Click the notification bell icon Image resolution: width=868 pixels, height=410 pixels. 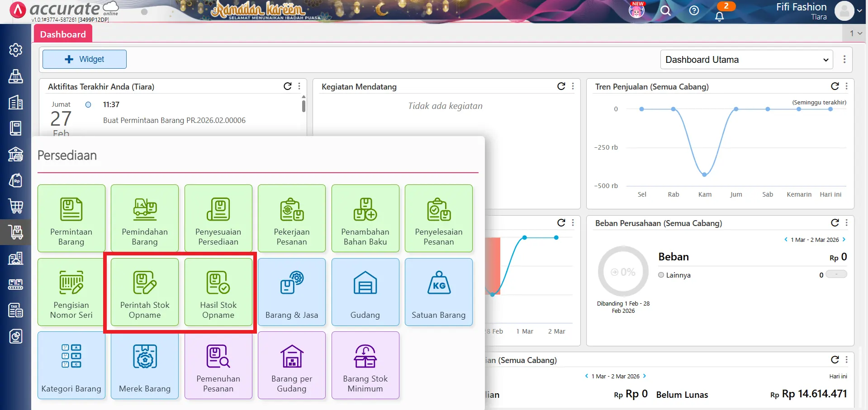click(x=719, y=16)
